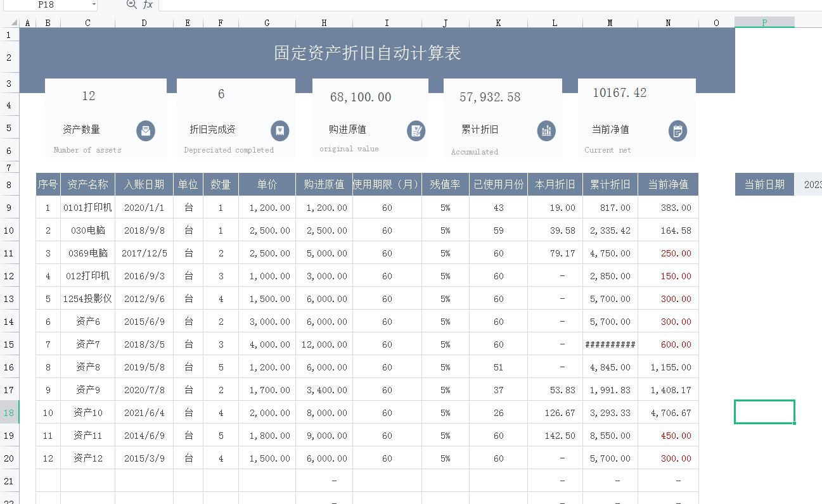The image size is (822, 504).
Task: Click date cell 2017/12/5
Action: 144,253
